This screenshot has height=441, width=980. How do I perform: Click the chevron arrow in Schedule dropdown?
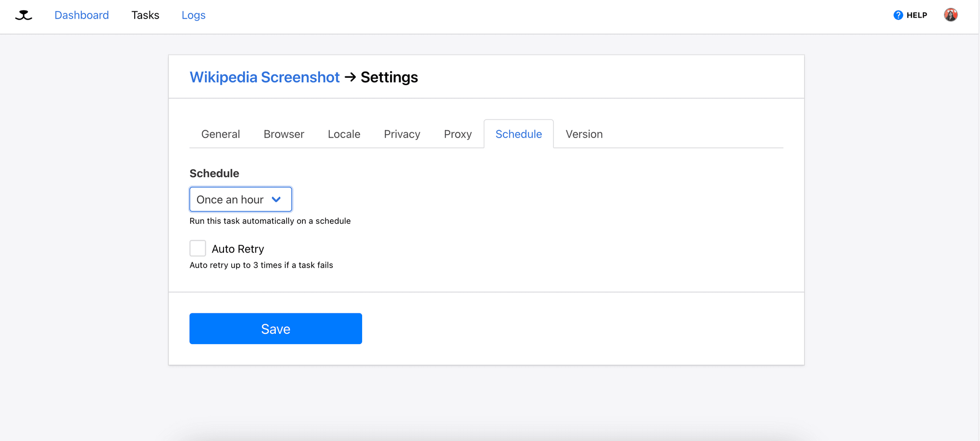276,200
